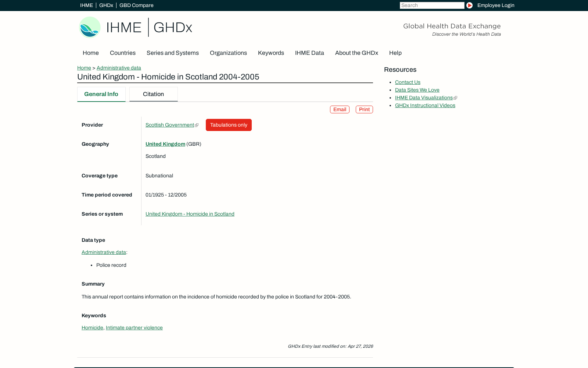This screenshot has height=368, width=588.
Task: Click the Subnational coverage type value
Action: 159,176
